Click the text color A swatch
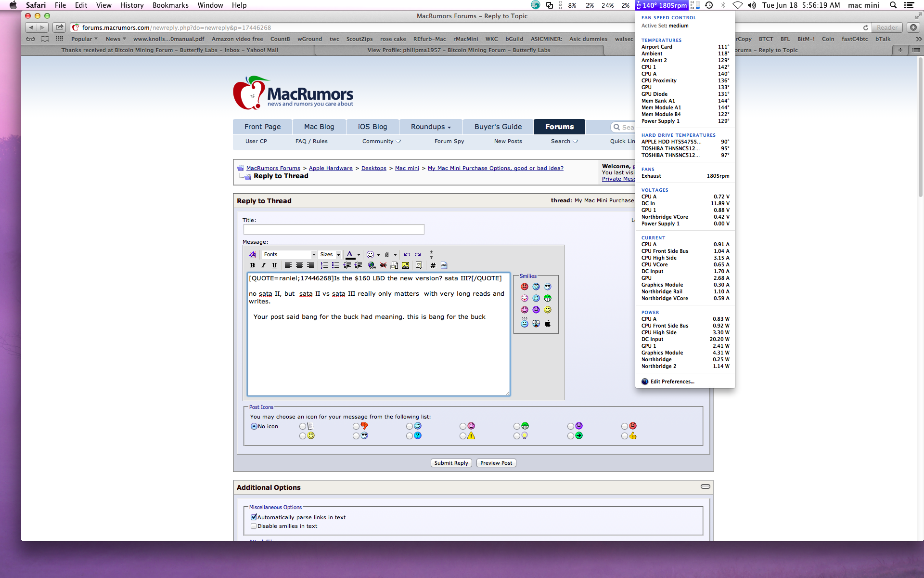Screen dimensions: 924x578 [350, 255]
